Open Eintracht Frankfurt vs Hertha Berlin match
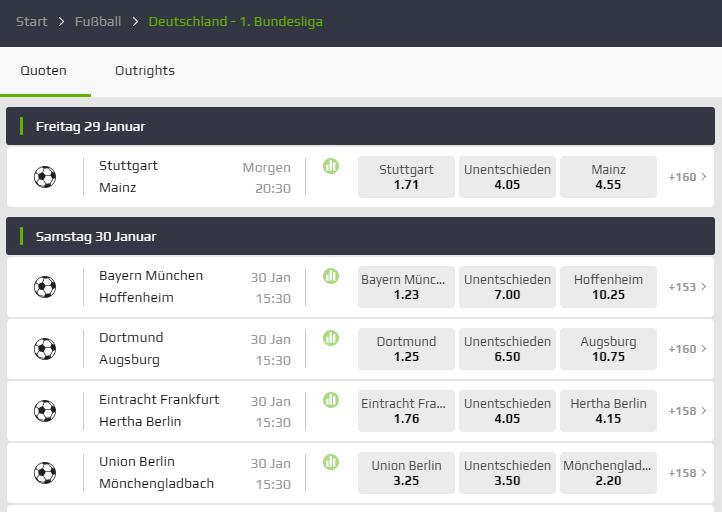722x512 pixels. pyautogui.click(x=159, y=410)
